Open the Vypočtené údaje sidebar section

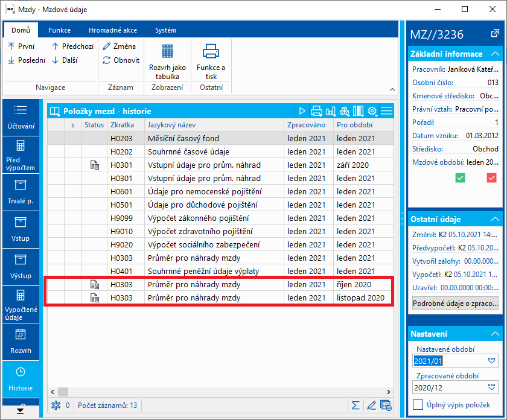pos(21,305)
